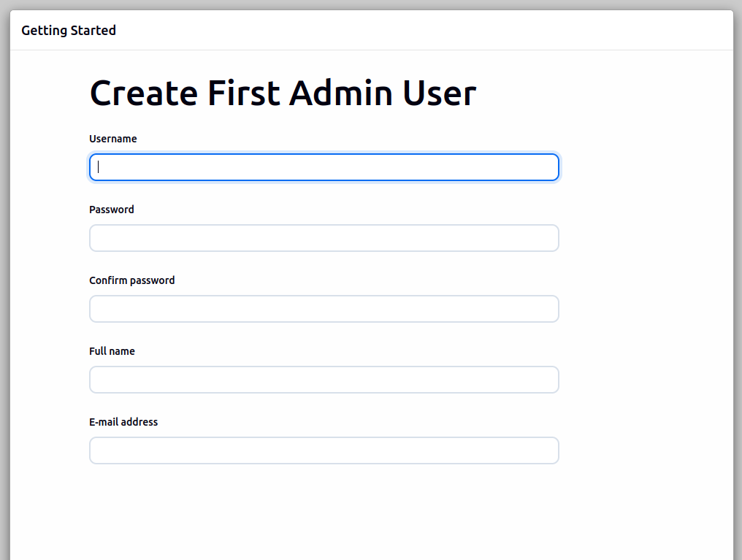Click into the Password input field
This screenshot has height=560, width=742.
pyautogui.click(x=324, y=238)
